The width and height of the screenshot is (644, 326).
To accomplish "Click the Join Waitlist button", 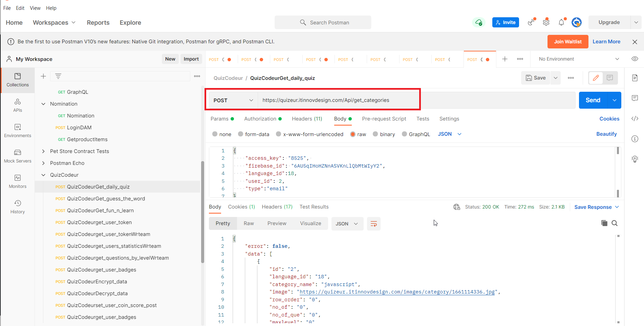I will coord(568,42).
